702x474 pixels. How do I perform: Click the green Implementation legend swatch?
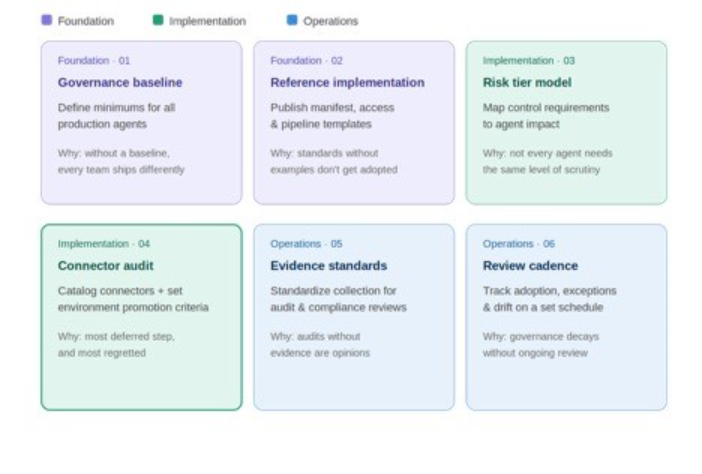pos(158,20)
